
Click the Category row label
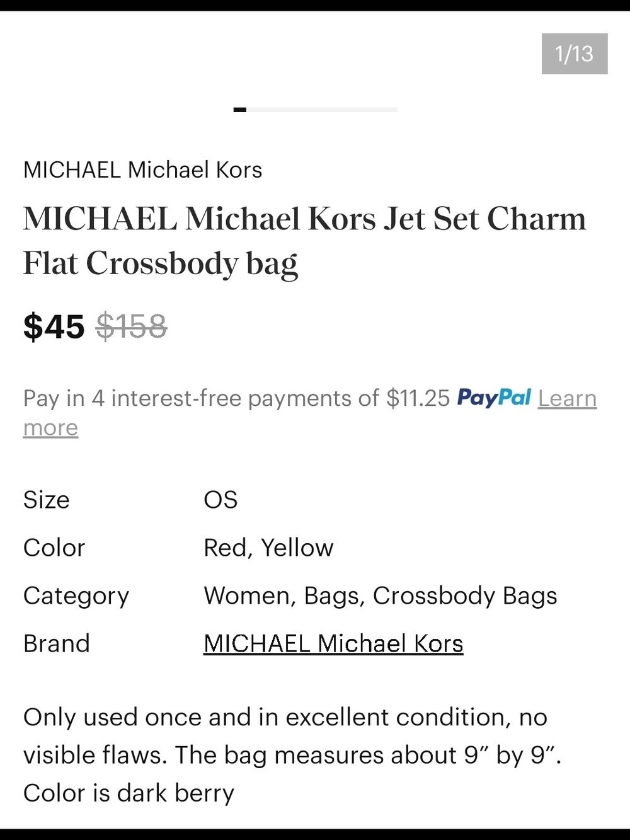coord(76,595)
